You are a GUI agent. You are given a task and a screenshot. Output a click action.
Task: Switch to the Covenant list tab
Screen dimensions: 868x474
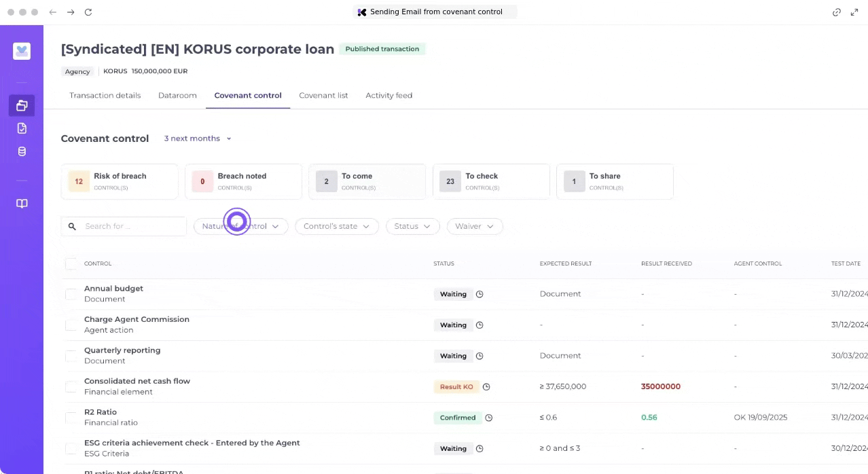pyautogui.click(x=323, y=96)
